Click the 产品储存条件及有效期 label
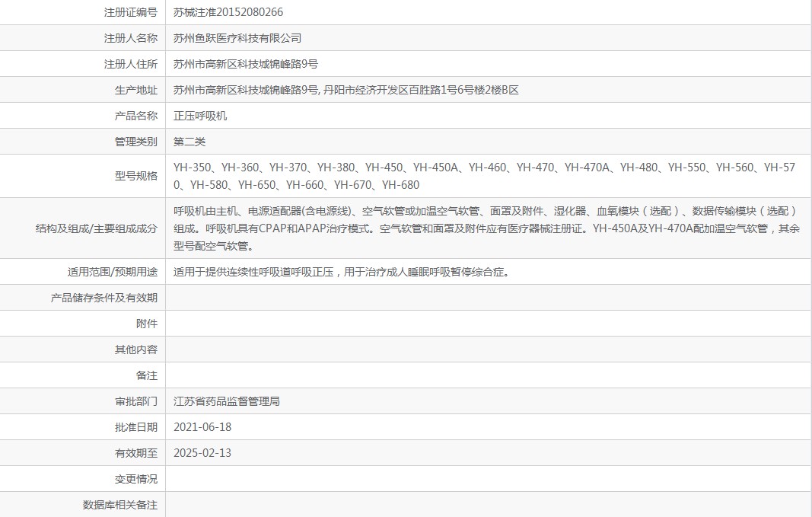Screen dimensions: 812x517 coord(103,298)
